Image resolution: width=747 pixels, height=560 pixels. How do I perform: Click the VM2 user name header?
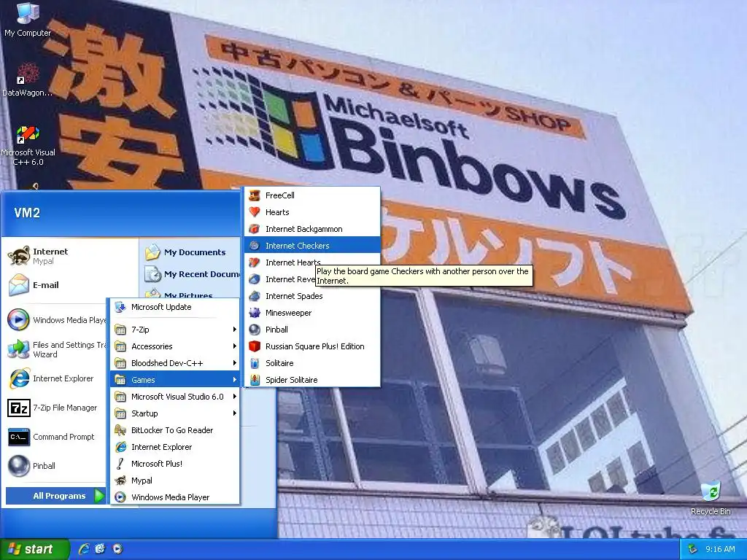click(x=27, y=213)
